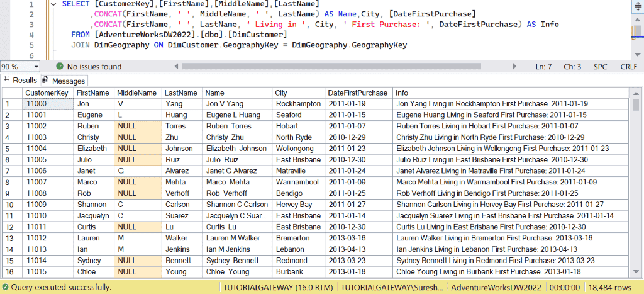
Task: Switch to the Messages tab
Action: click(x=68, y=81)
